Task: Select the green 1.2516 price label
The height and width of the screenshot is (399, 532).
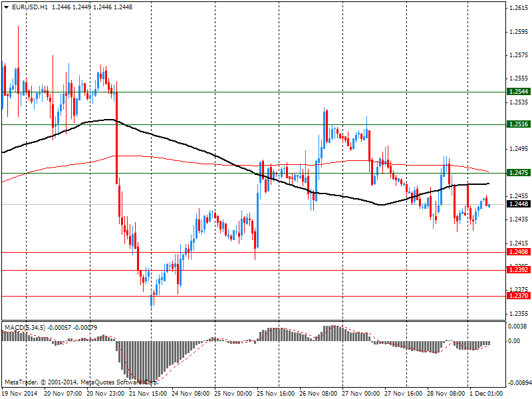Action: 519,124
